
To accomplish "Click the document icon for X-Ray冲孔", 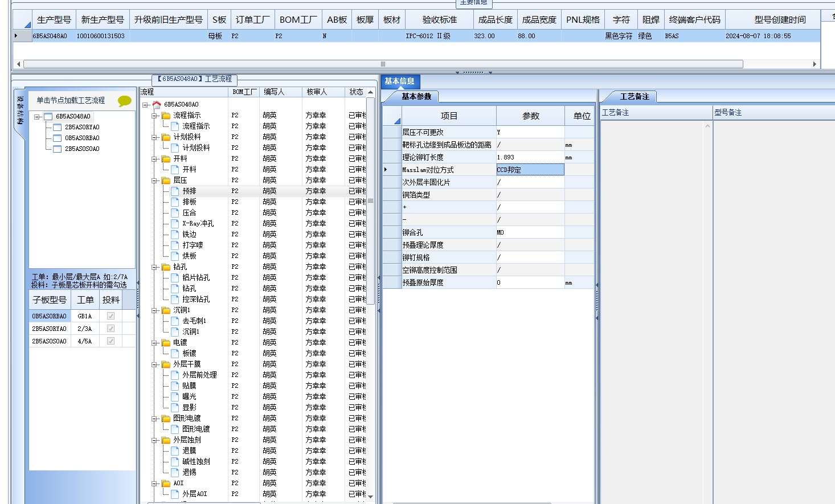I will [175, 223].
